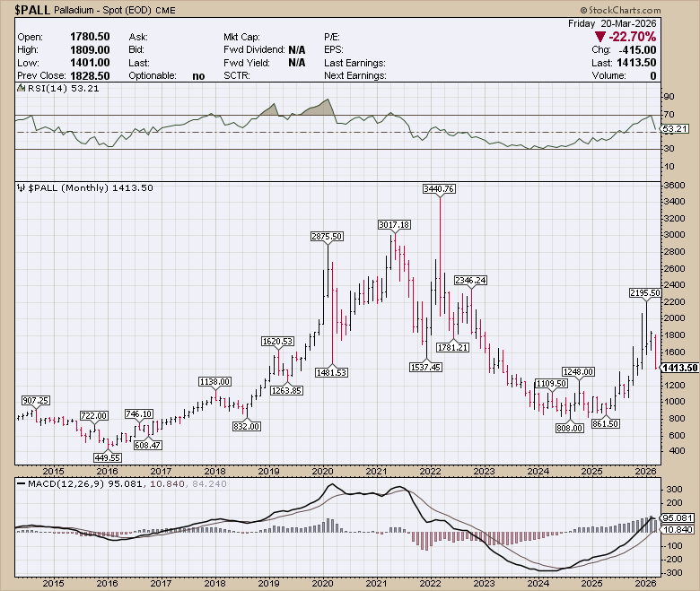Click the 10.840 MACD signal tag
This screenshot has width=700, height=591.
click(678, 529)
